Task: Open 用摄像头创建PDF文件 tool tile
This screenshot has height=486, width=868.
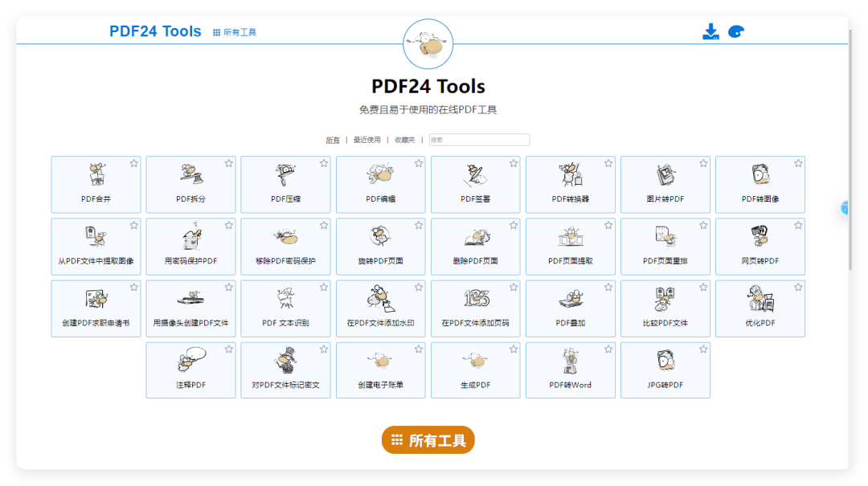Action: pyautogui.click(x=190, y=308)
